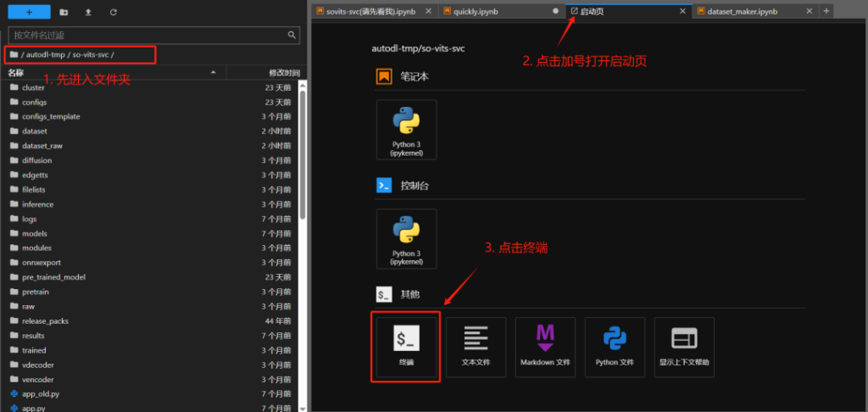Viewport: 868px width, 412px height.
Task: Refresh the file browser list
Action: (114, 13)
